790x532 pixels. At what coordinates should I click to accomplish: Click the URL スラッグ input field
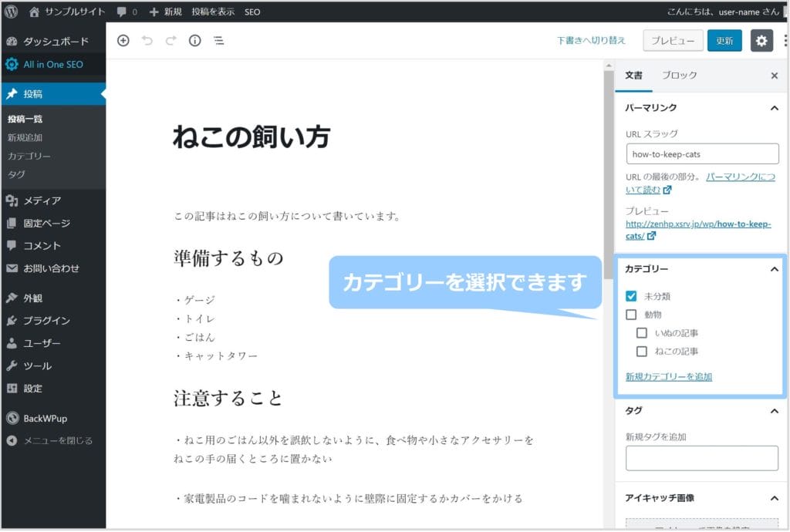(702, 154)
